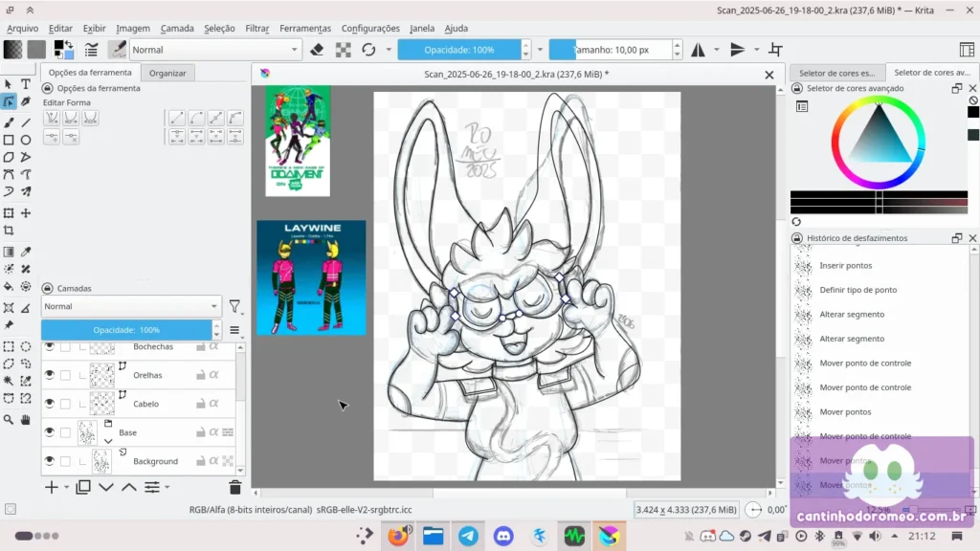
Task: Select the Polygon tool
Action: coord(9,158)
